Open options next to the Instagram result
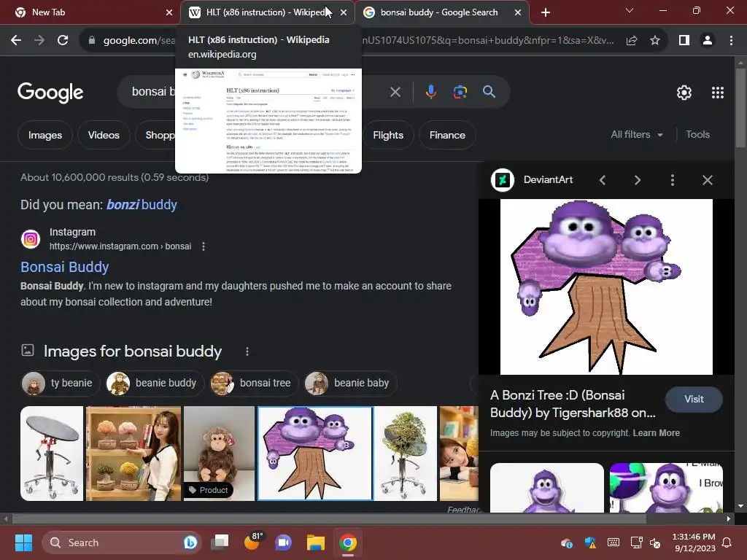This screenshot has width=747, height=560. (x=204, y=246)
